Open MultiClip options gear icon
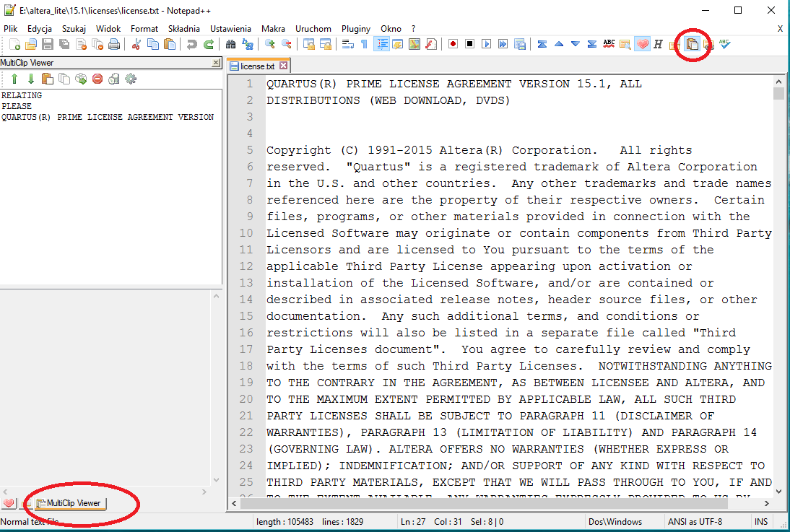The height and width of the screenshot is (532, 790). click(131, 79)
